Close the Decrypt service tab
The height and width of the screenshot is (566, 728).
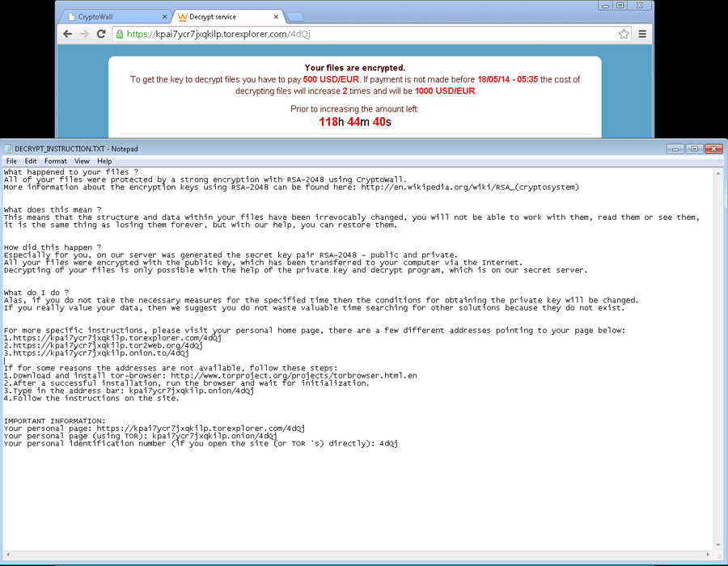[x=276, y=16]
